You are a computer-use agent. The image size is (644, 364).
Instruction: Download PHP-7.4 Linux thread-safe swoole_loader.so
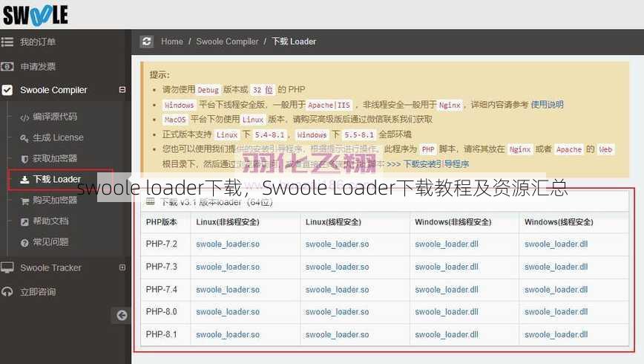click(337, 290)
